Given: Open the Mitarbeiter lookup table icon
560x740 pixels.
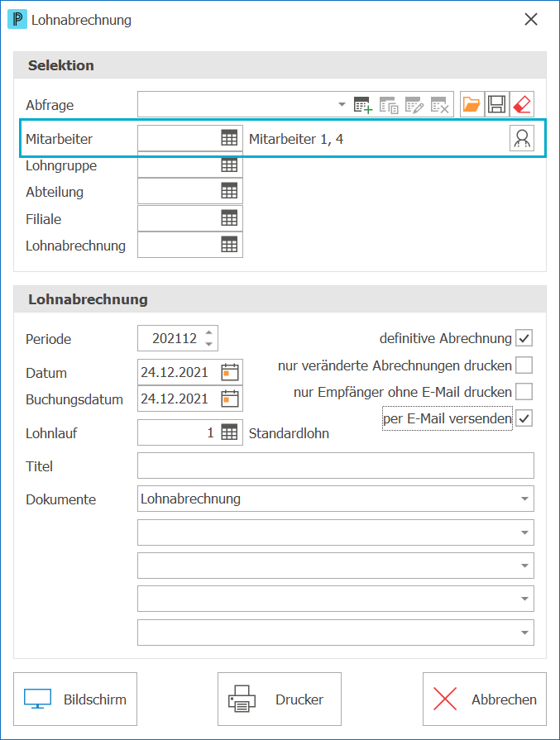Looking at the screenshot, I should tap(229, 138).
